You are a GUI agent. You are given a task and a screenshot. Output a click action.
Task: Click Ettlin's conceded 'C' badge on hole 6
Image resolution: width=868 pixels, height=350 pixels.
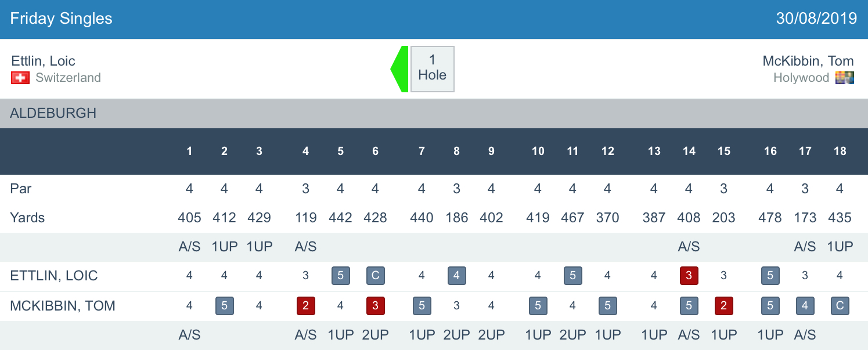(375, 276)
